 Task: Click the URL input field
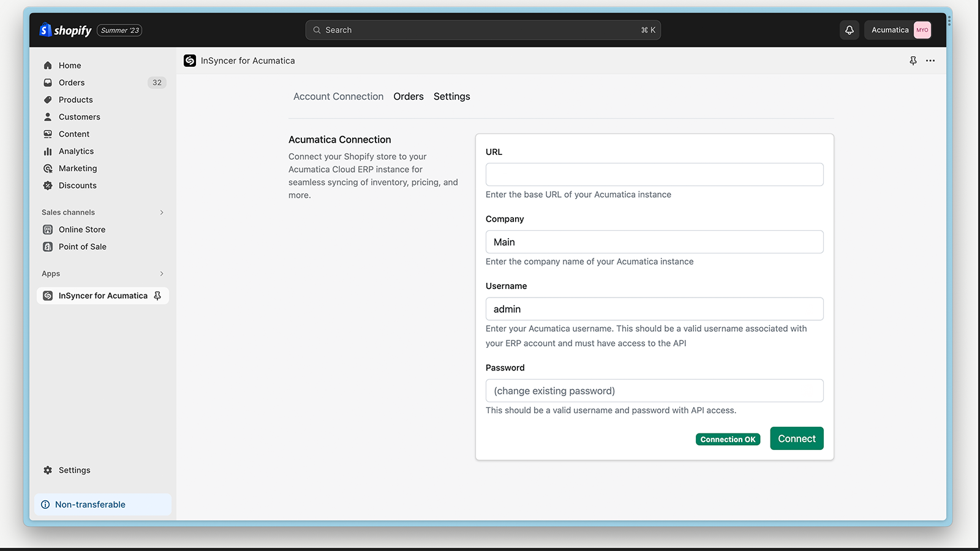[x=654, y=174]
